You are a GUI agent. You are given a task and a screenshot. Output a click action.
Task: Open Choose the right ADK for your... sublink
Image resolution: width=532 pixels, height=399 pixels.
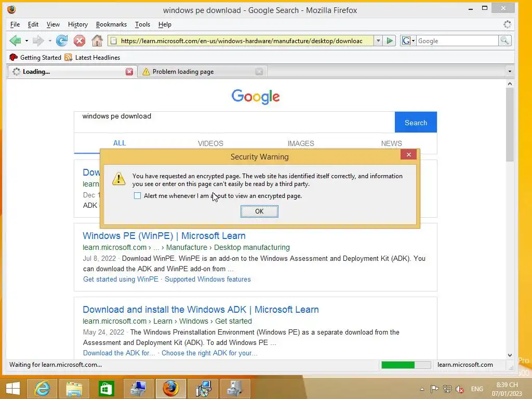point(209,353)
